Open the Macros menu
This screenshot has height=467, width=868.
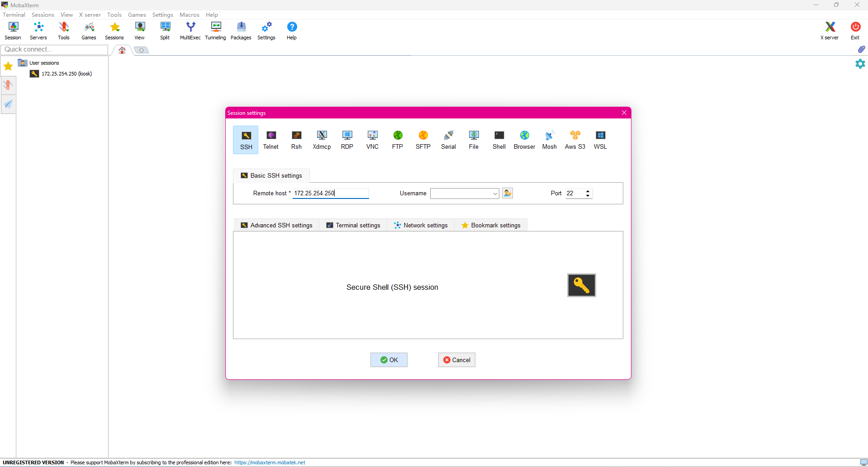pos(190,15)
